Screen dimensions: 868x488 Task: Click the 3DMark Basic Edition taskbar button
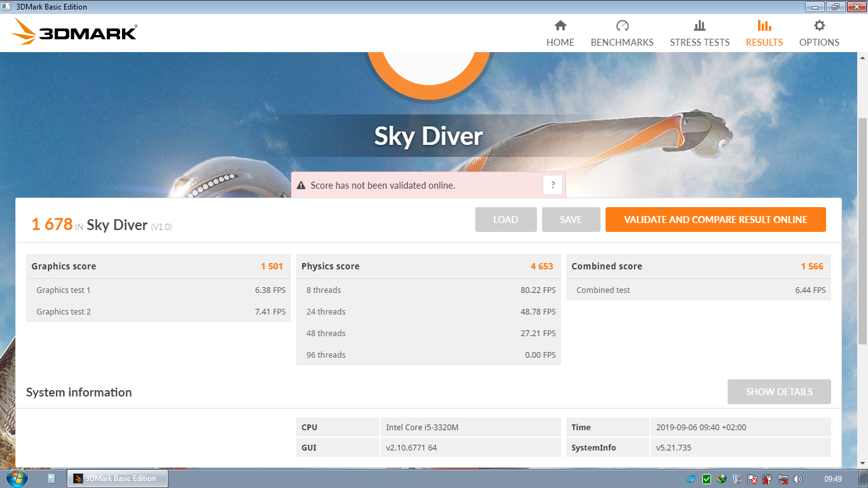(x=118, y=478)
